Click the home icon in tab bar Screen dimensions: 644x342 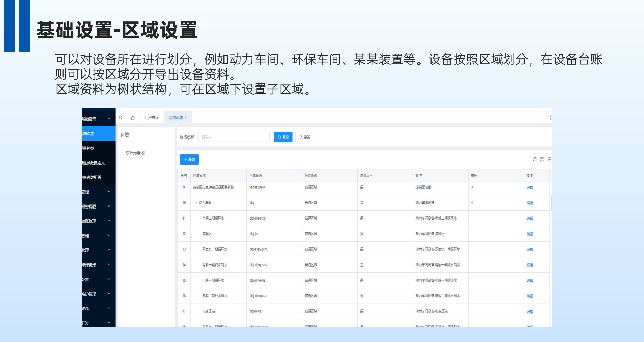pos(133,118)
